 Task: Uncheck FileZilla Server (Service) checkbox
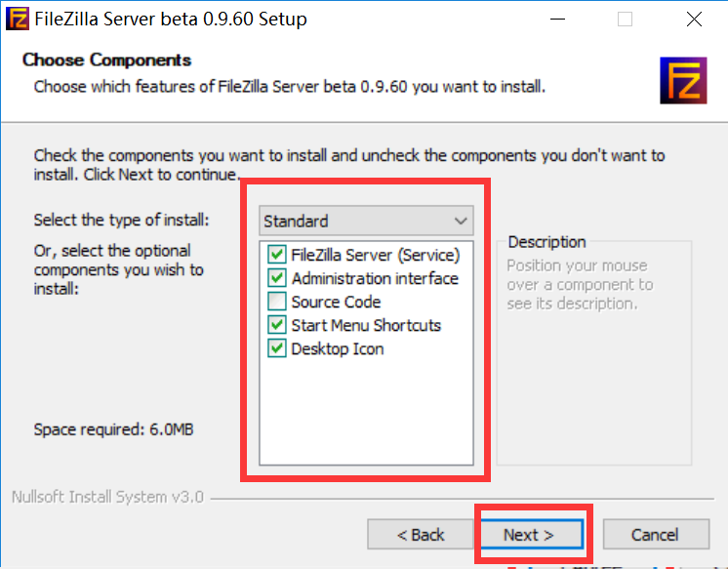(277, 255)
